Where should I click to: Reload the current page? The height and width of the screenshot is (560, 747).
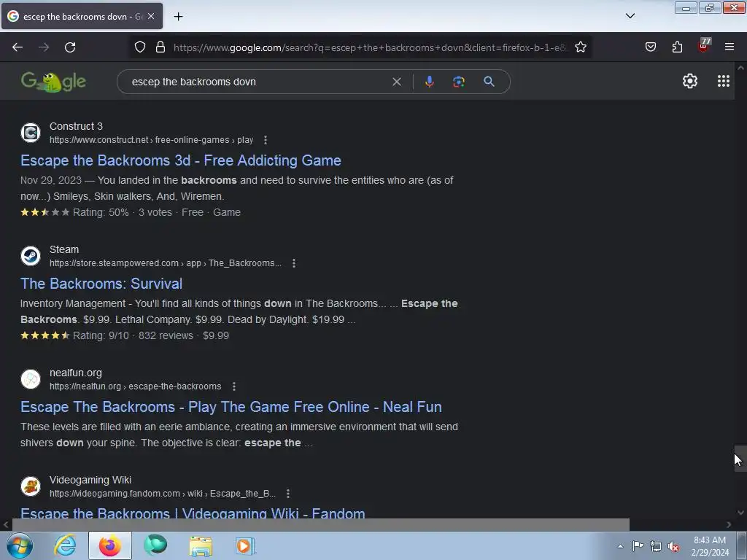pyautogui.click(x=70, y=47)
